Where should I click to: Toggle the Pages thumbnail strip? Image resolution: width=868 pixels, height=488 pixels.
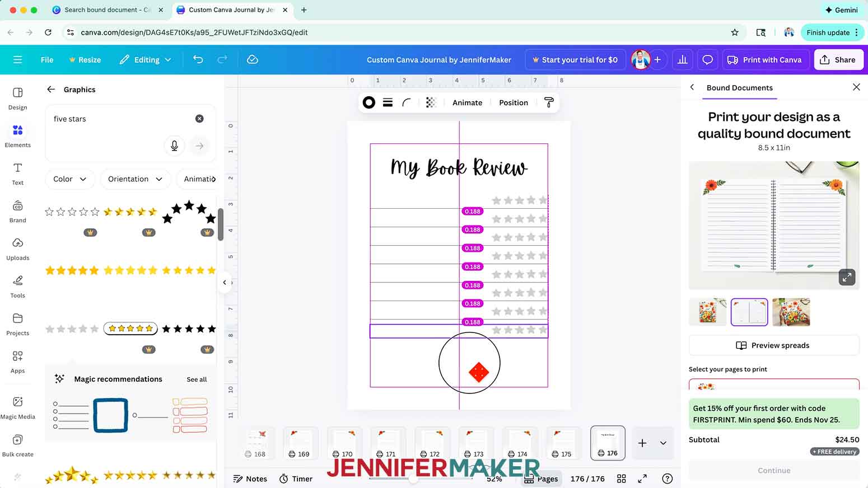coord(541,478)
